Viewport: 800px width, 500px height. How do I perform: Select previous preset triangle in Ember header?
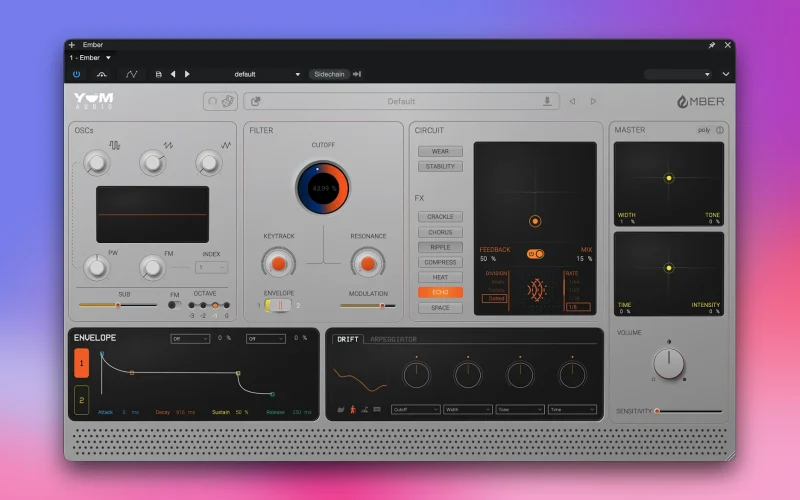pos(572,101)
